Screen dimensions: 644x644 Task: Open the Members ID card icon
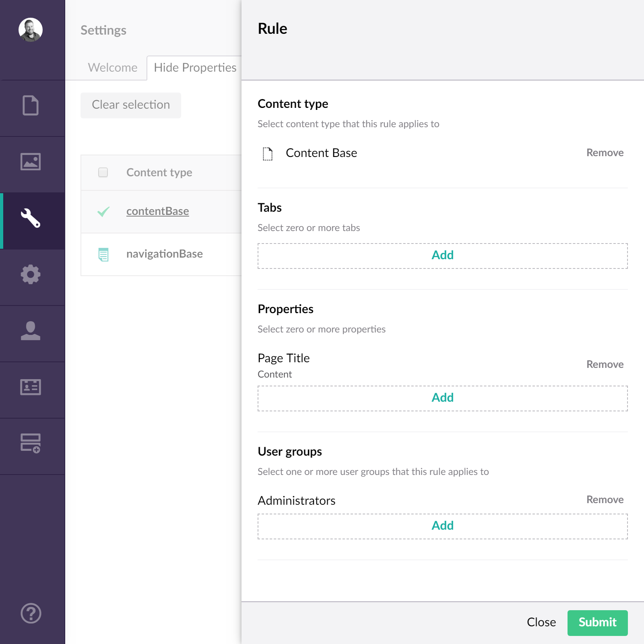tap(31, 387)
